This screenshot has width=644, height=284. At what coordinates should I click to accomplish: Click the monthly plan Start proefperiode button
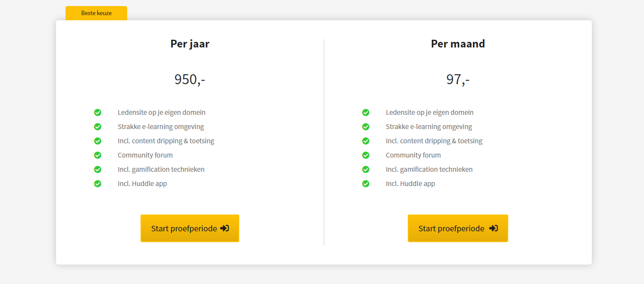458,228
